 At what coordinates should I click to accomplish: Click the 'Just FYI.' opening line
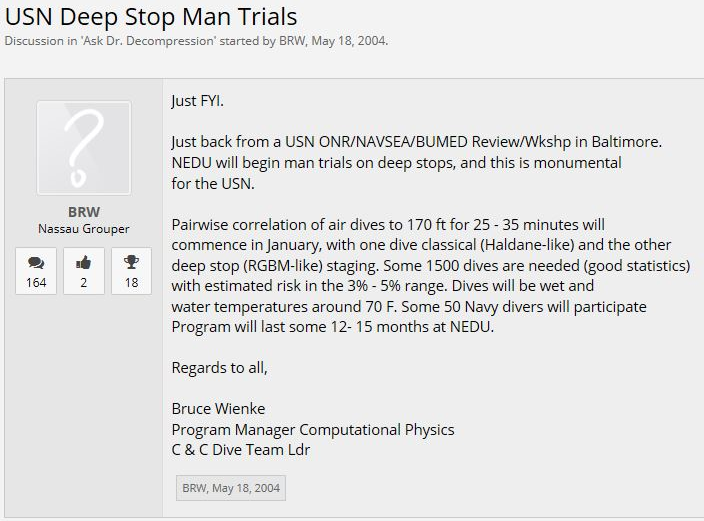click(205, 101)
